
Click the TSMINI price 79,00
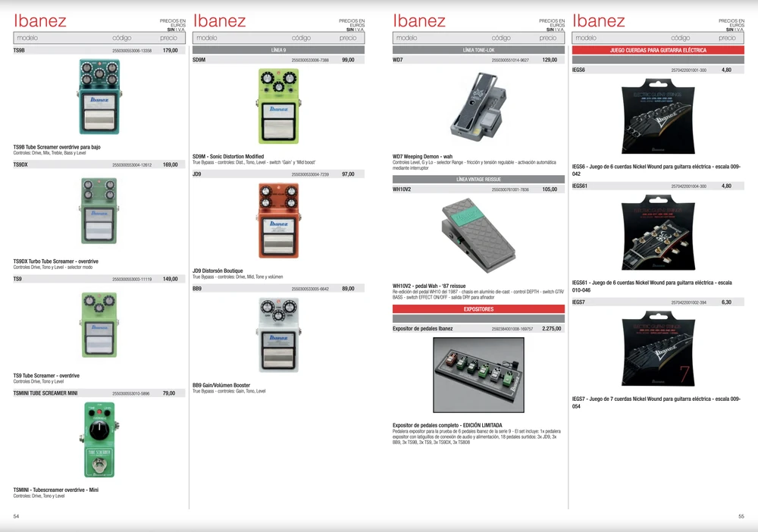(169, 393)
